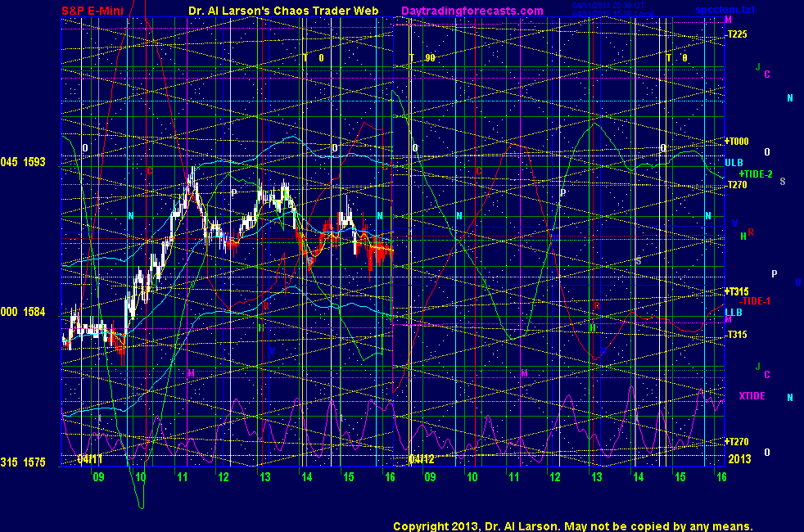This screenshot has height=532, width=804.
Task: Click the 045 1593 price axis label
Action: 23,162
